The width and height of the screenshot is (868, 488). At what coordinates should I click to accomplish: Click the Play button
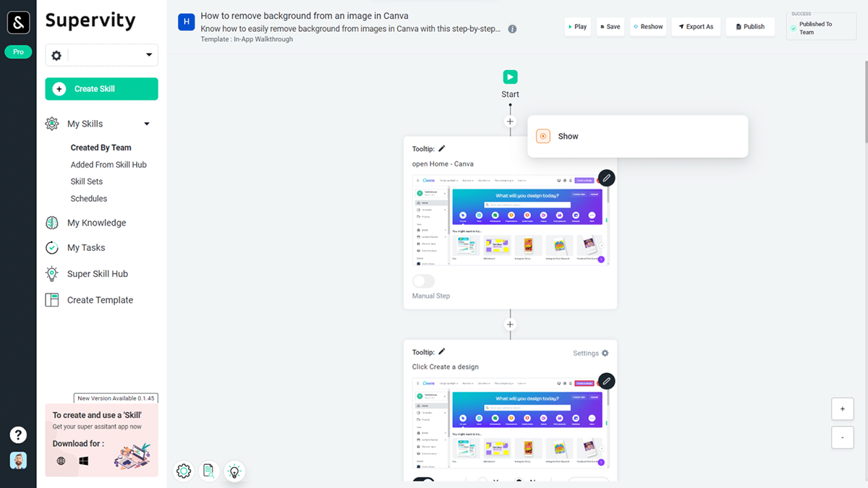pyautogui.click(x=577, y=27)
